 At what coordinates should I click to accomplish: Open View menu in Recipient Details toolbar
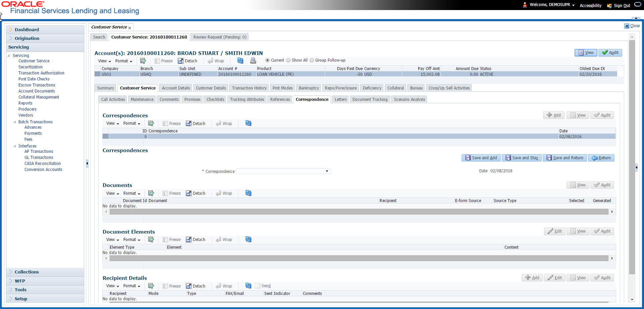112,286
